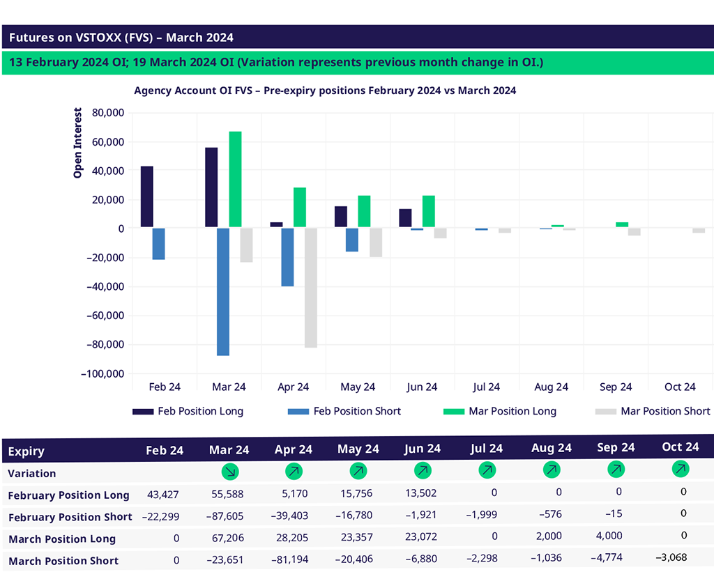Screen dimensions: 714x588
Task: Click the value –39,403 in the table
Action: click(x=289, y=516)
